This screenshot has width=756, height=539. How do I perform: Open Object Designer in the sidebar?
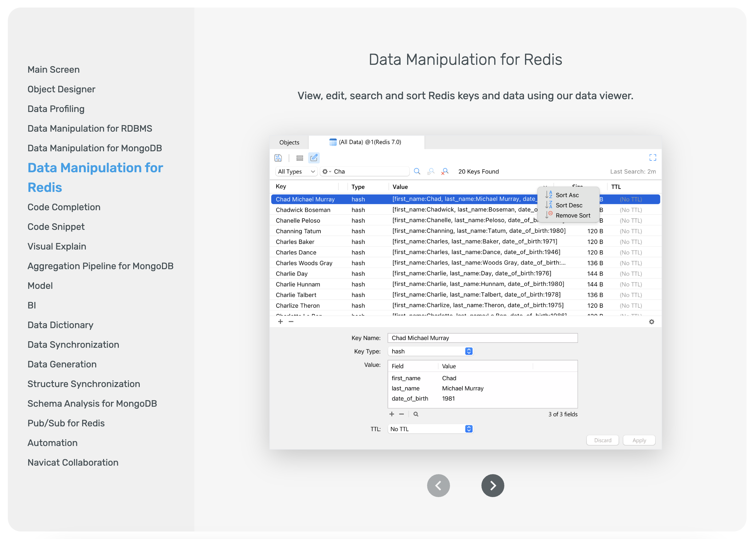pos(62,89)
